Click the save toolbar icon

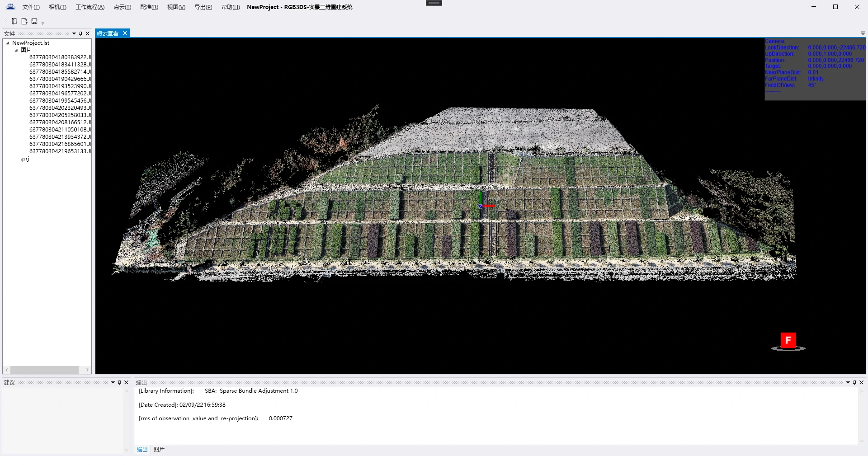point(34,21)
